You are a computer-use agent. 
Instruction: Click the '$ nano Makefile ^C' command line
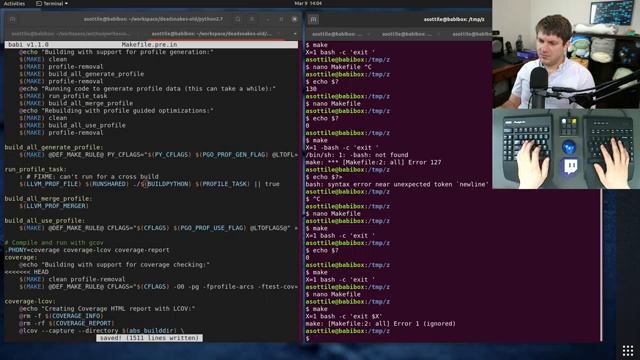click(x=339, y=67)
